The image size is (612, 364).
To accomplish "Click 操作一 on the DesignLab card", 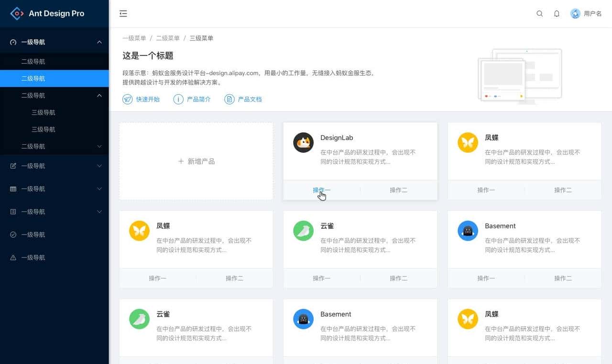I will (321, 190).
